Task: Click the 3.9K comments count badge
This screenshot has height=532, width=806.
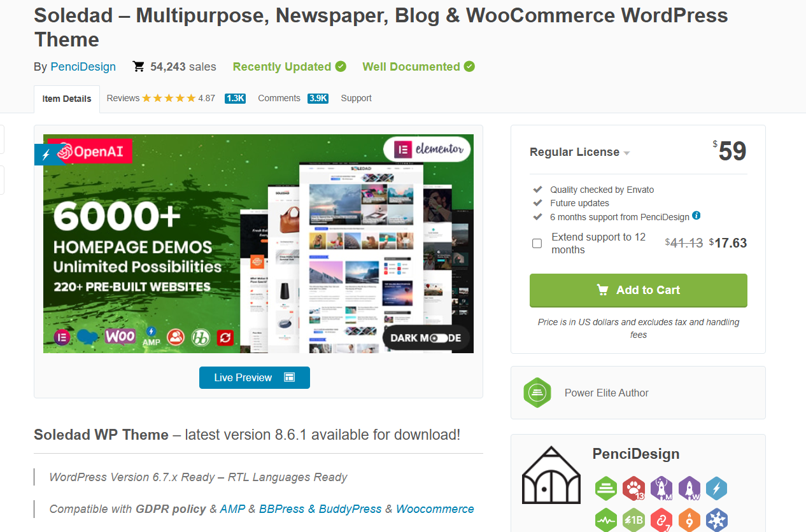Action: tap(318, 99)
